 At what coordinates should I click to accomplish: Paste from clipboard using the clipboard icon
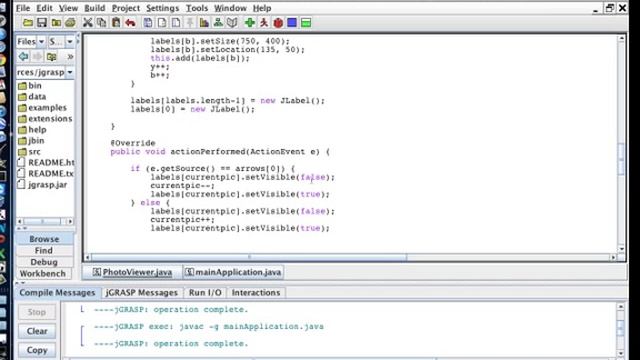pyautogui.click(x=116, y=23)
